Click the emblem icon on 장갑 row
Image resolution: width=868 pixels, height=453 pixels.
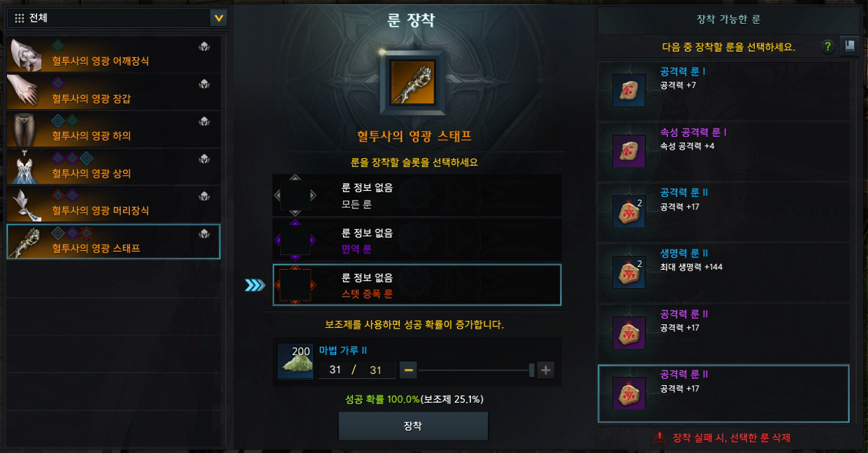(x=204, y=84)
